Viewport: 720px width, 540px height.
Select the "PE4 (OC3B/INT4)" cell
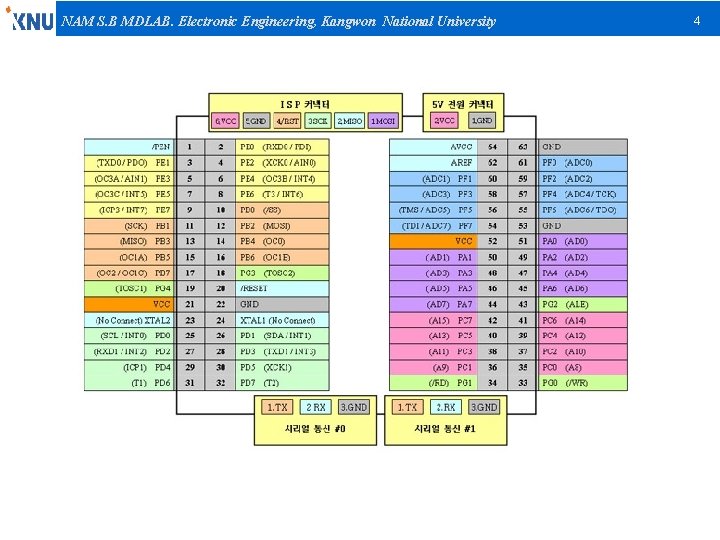click(282, 179)
